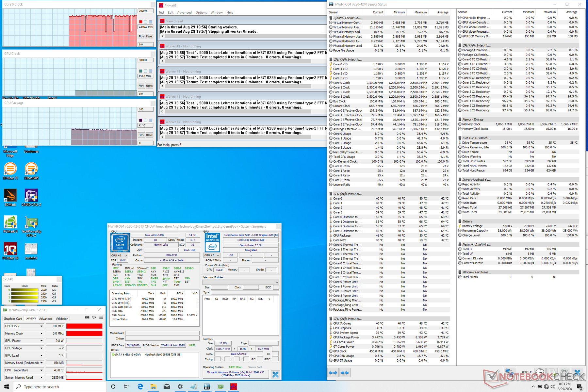
Task: Select the 3DMark 11 desktop icon
Action: (x=10, y=171)
